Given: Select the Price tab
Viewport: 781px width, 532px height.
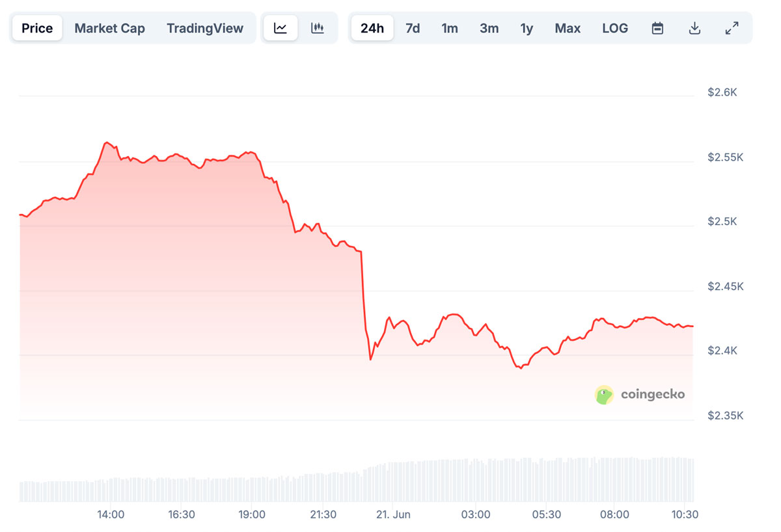Looking at the screenshot, I should tap(36, 28).
